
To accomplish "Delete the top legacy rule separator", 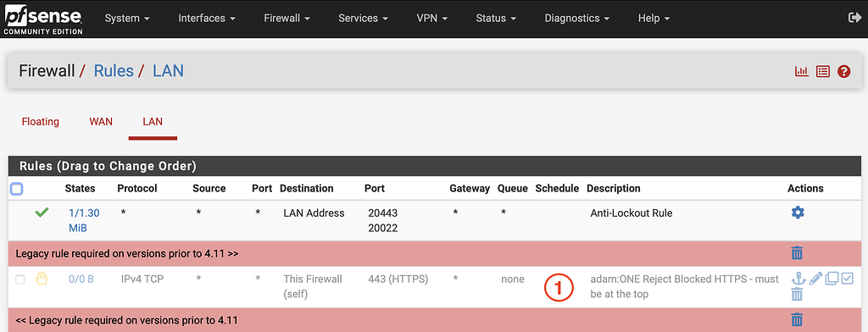I will tap(797, 253).
